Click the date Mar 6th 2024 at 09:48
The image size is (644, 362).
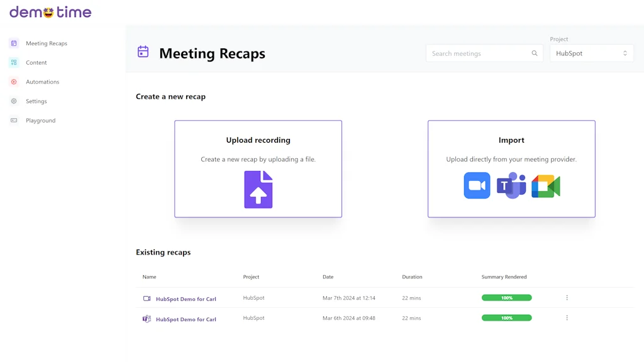pos(348,318)
